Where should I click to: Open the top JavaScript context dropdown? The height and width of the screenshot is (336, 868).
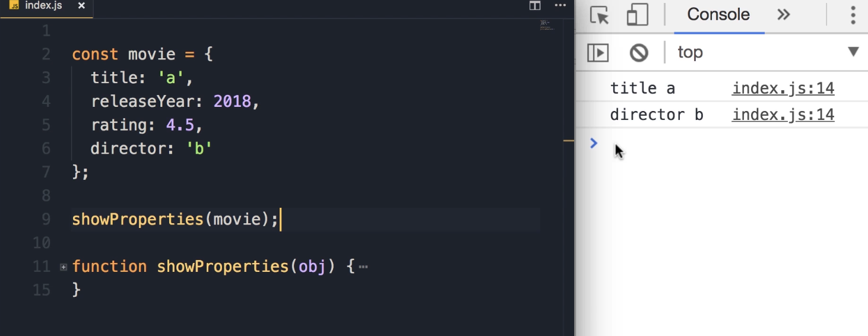(853, 52)
